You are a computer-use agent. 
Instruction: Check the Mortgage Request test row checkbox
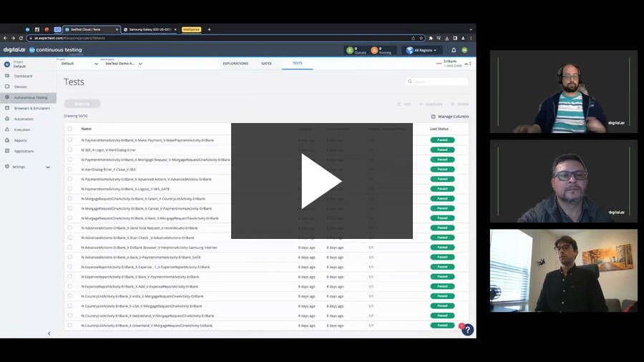[70, 160]
